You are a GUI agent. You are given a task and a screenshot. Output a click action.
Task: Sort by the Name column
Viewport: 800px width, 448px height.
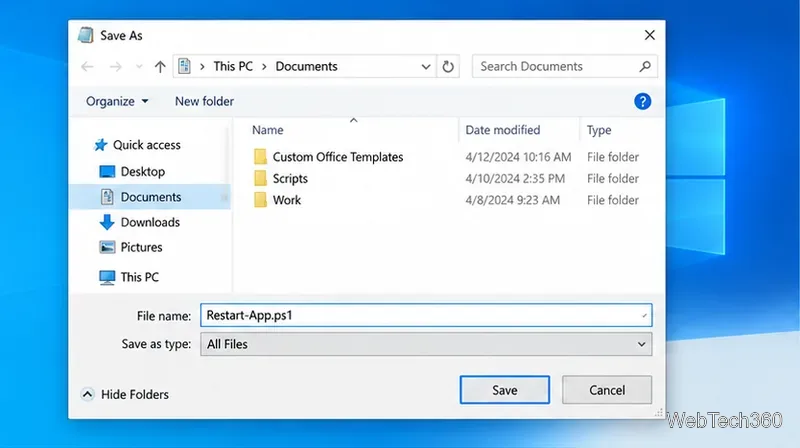pyautogui.click(x=267, y=130)
